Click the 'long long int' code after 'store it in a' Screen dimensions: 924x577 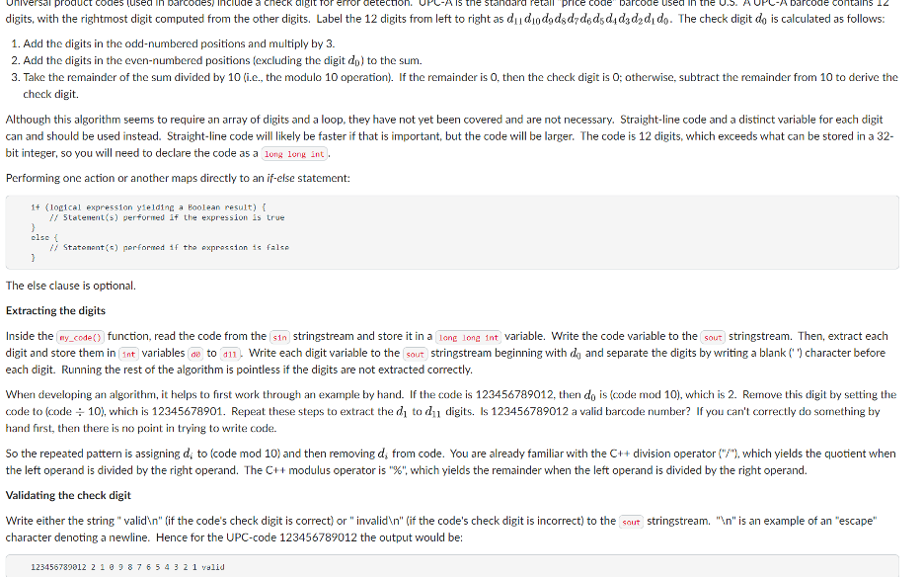click(x=469, y=338)
